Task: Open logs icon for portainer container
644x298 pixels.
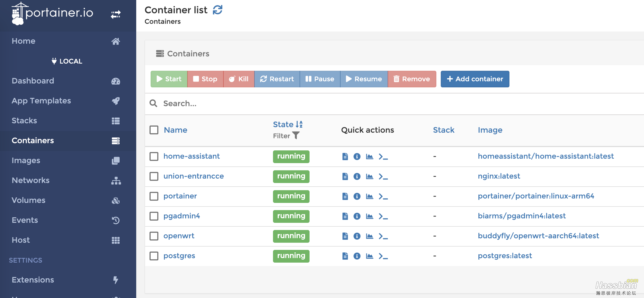Action: click(x=345, y=196)
